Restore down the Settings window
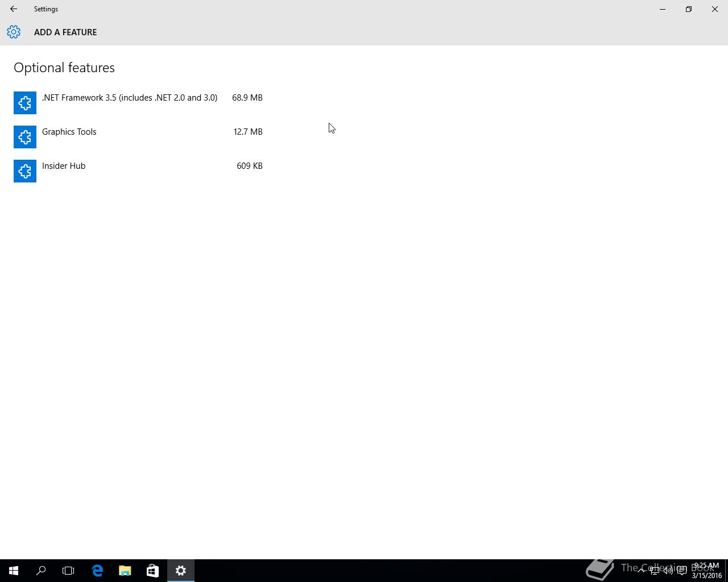728x582 pixels. point(689,9)
